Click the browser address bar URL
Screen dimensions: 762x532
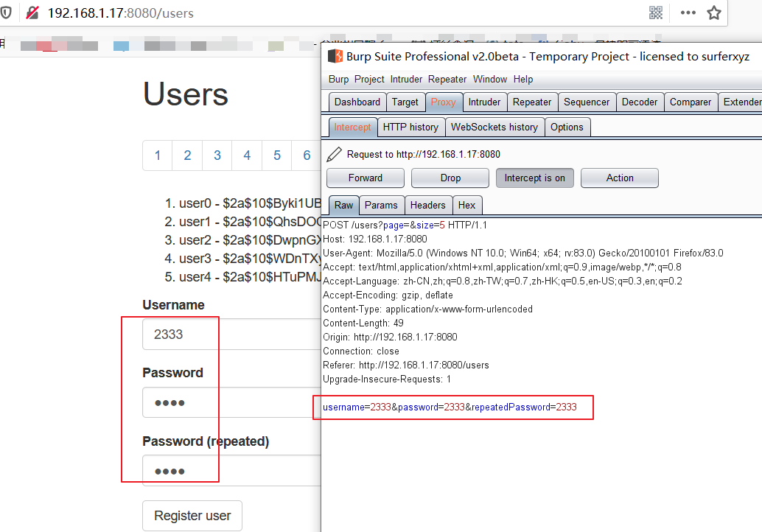coord(121,13)
